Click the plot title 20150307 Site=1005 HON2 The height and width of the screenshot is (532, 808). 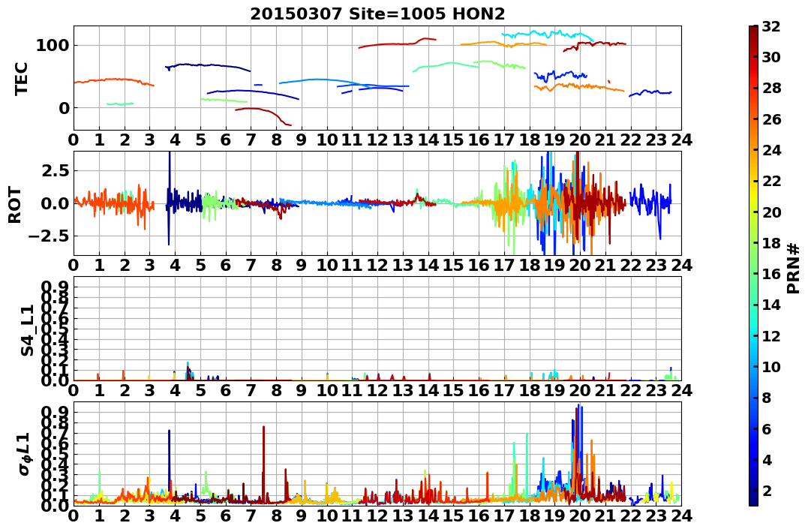[x=377, y=14]
